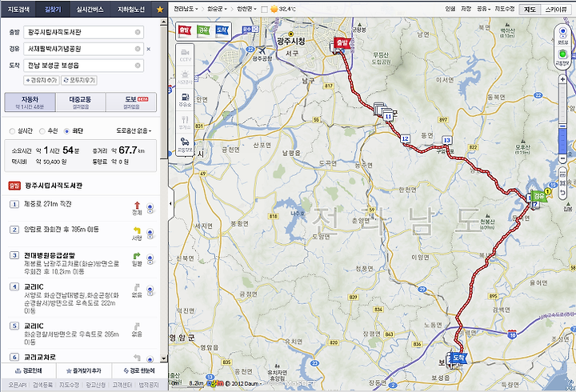Screen dimensions: 576x392
Task: Zoom in with the plus button
Action: [562, 79]
